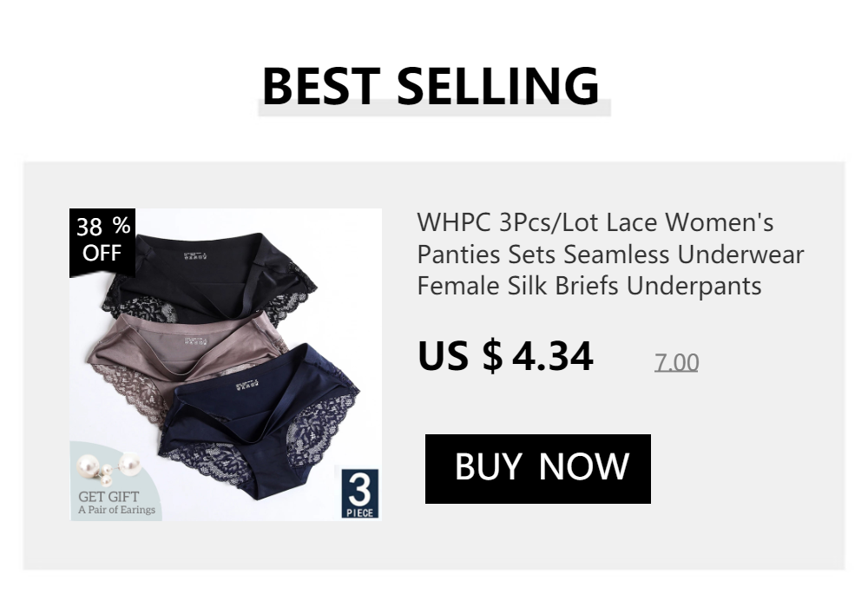Screen dimensions: 868x608
Task: Click the "OFF" text in discount badge
Action: [x=102, y=253]
